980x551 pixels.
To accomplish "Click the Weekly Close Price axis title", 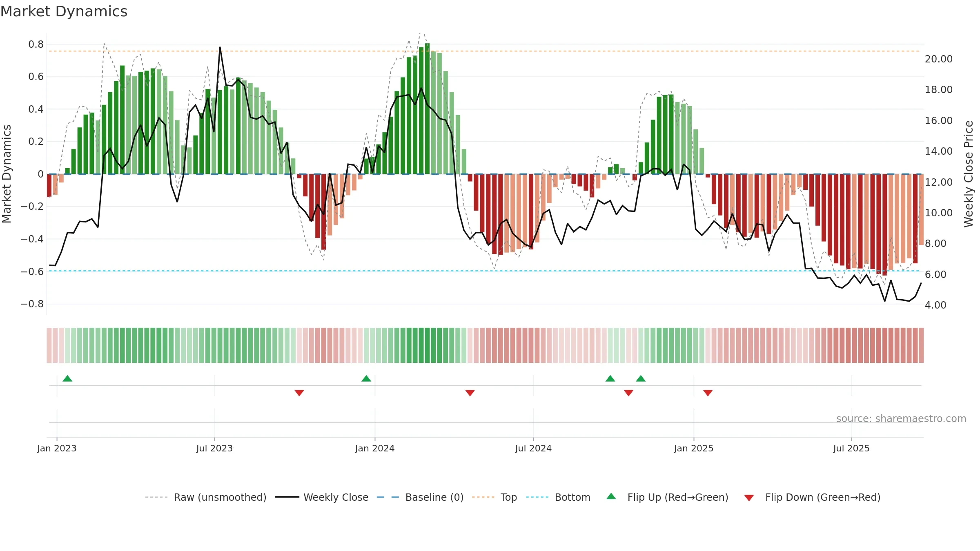I will pyautogui.click(x=969, y=174).
